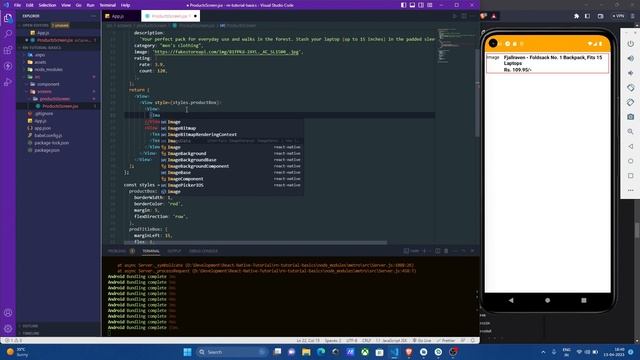Rotate emulator left
The height and width of the screenshot is (360, 640).
point(631,88)
